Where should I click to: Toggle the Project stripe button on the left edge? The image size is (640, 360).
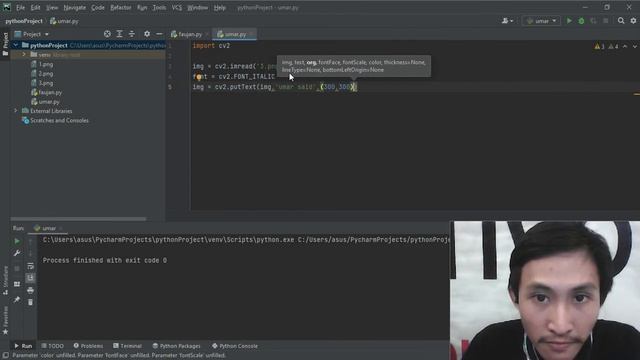(x=5, y=44)
